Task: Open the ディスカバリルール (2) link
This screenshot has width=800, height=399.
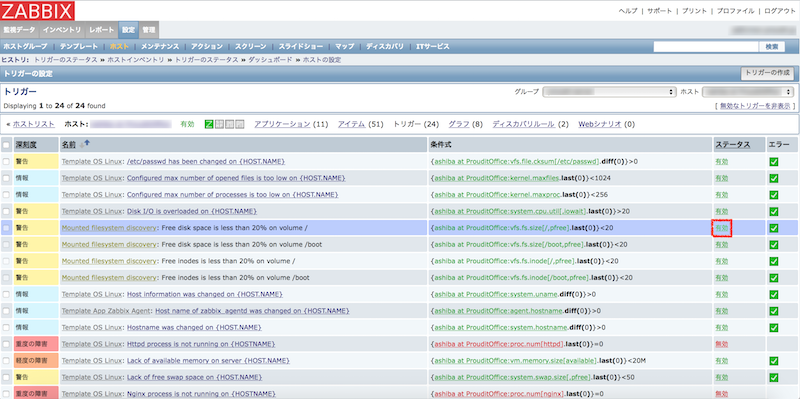Action: coord(523,124)
